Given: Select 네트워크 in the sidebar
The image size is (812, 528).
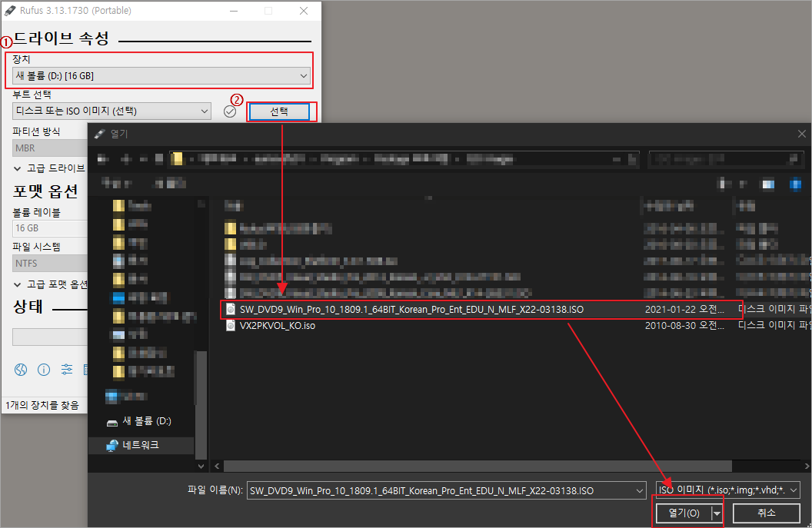Looking at the screenshot, I should (141, 445).
